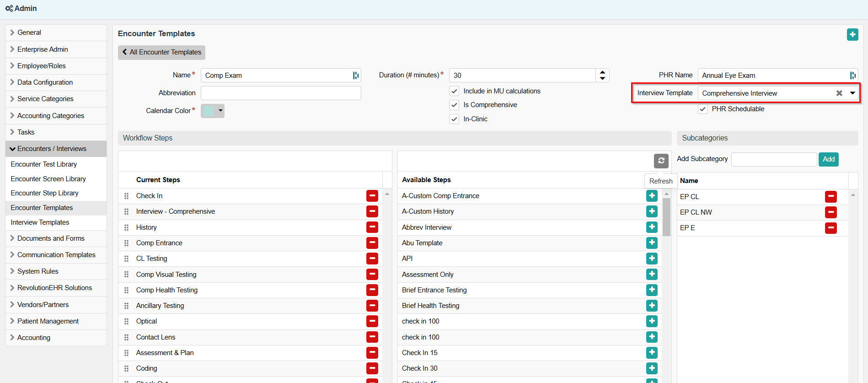
Task: Add Assessment Only step to workflow
Action: coord(652,275)
